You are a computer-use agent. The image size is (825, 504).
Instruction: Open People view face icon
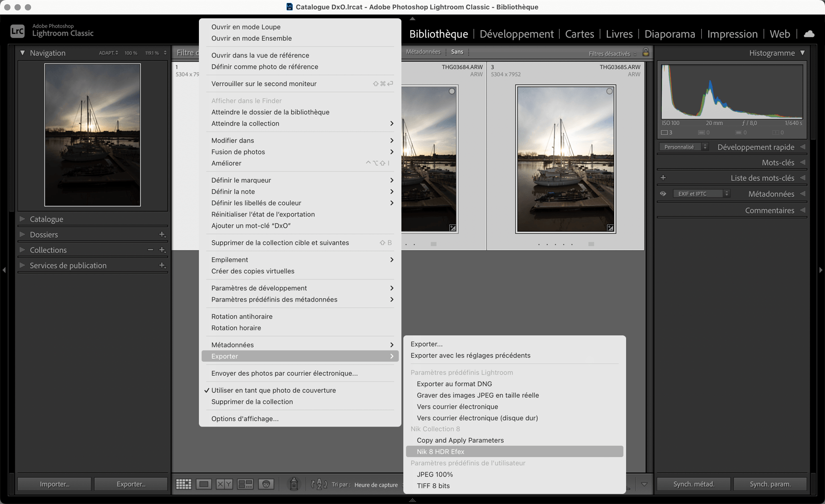(x=266, y=484)
